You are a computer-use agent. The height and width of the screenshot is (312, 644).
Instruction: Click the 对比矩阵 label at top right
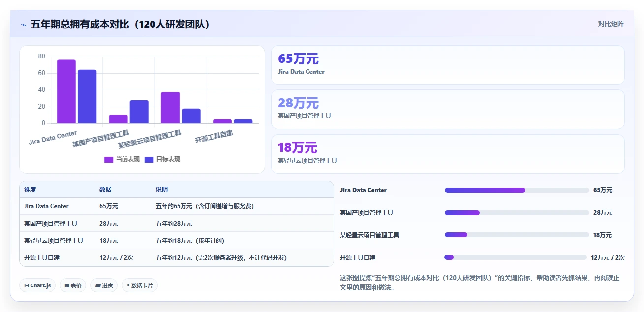click(x=611, y=24)
